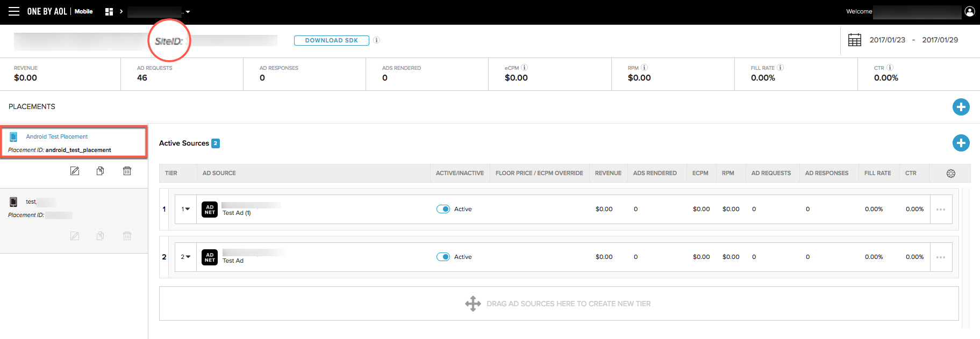980x339 pixels.
Task: Click the Active Sources count badge
Action: pyautogui.click(x=216, y=143)
